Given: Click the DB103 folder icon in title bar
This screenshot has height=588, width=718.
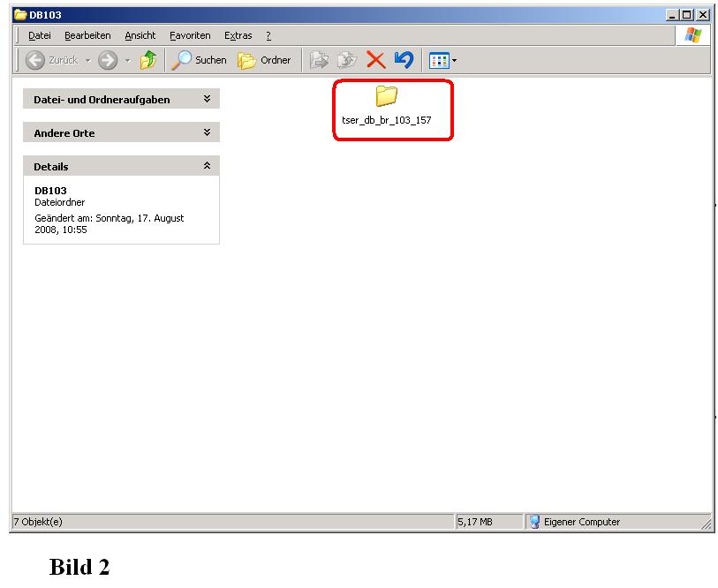Looking at the screenshot, I should coord(20,15).
